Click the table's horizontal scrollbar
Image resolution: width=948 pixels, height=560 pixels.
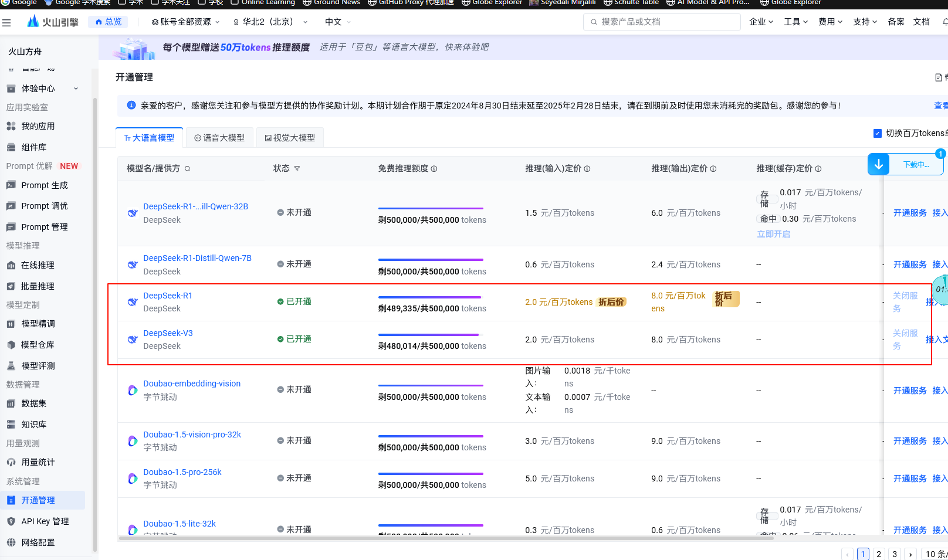point(446,538)
